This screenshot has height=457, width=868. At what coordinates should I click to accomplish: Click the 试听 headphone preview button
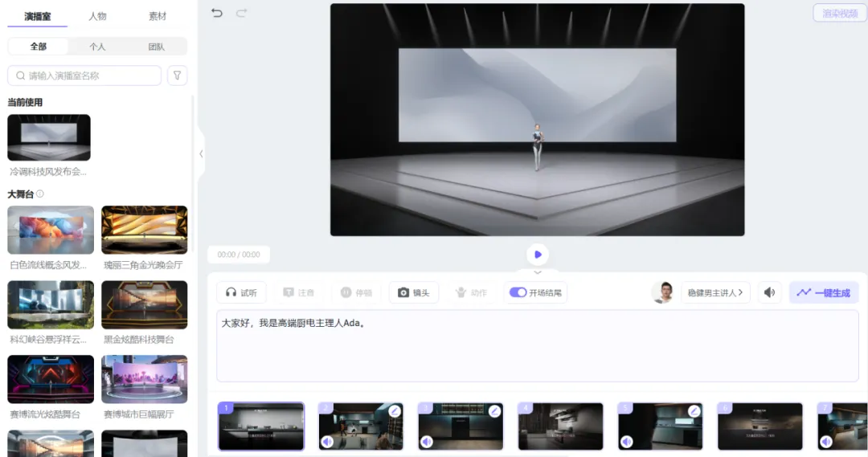(241, 292)
